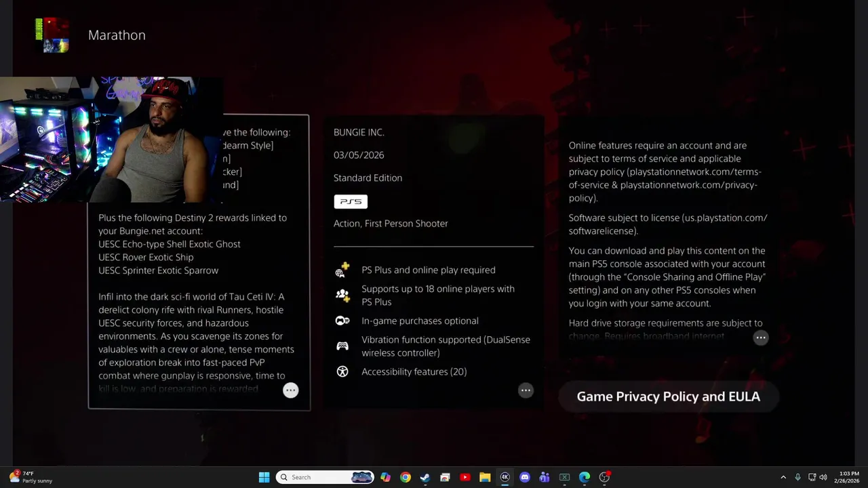The height and width of the screenshot is (488, 868).
Task: Select Accessibility features (20) text
Action: pyautogui.click(x=414, y=371)
